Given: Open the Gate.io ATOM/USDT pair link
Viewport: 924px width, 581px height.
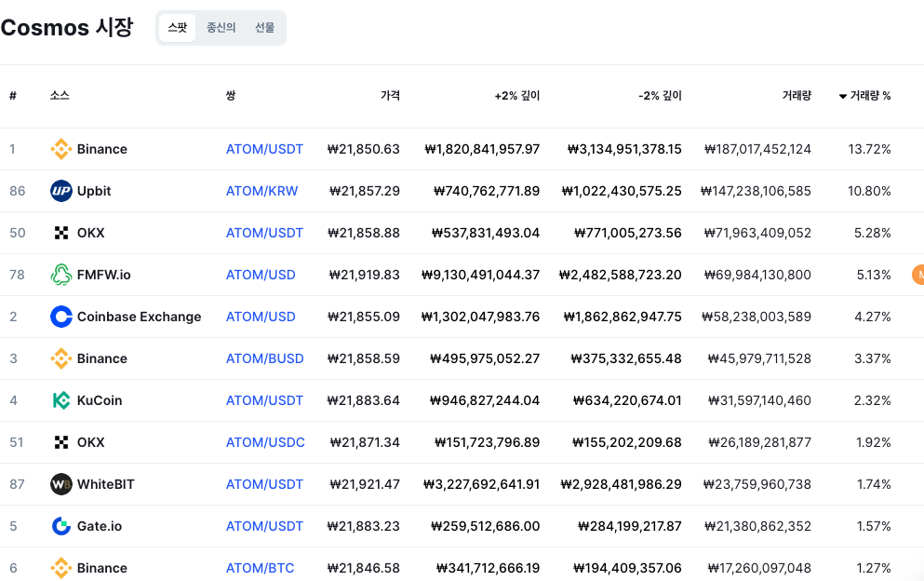Looking at the screenshot, I should 264,526.
